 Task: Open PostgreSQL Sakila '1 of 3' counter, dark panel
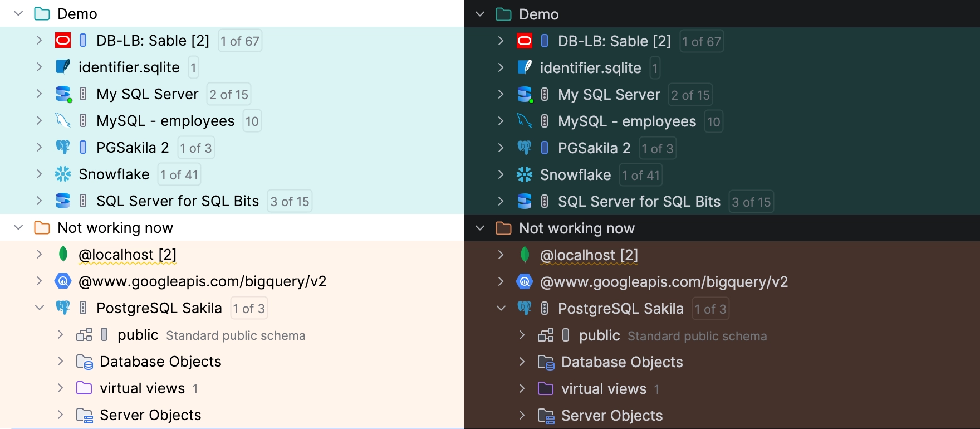point(710,309)
